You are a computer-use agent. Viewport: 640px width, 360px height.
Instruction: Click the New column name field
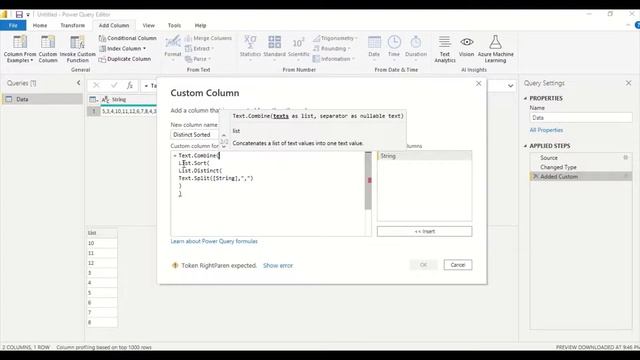(196, 135)
